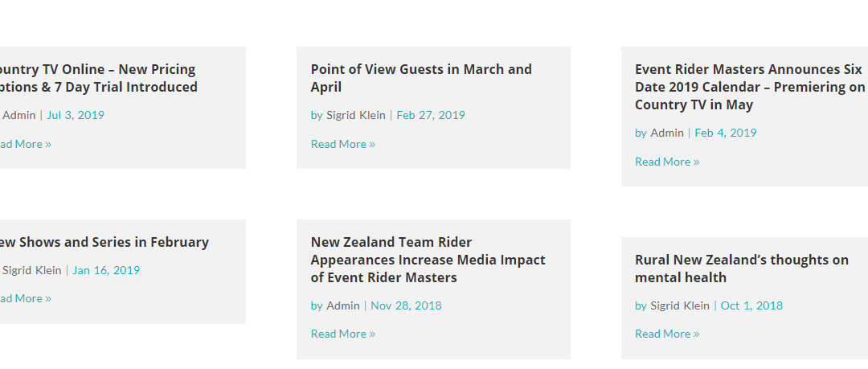Select author Sigrid Klein on Jan 16, 2019 post
This screenshot has width=868, height=369.
pos(32,270)
